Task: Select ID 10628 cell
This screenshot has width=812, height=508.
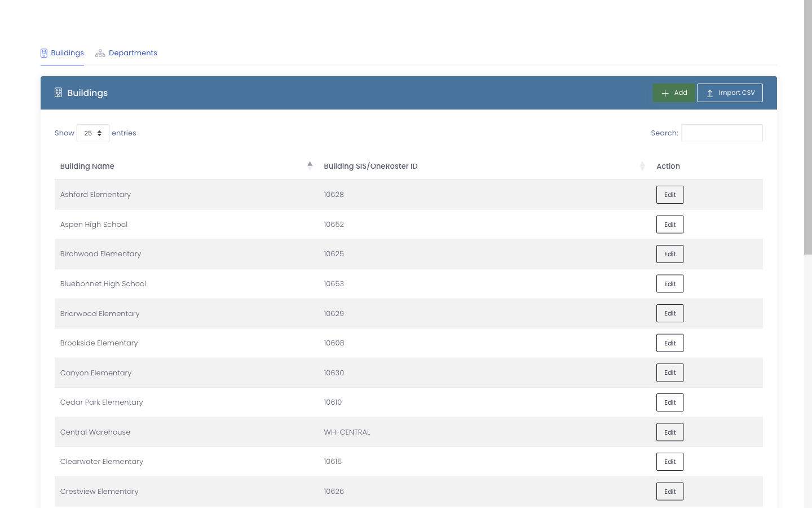Action: [x=484, y=195]
